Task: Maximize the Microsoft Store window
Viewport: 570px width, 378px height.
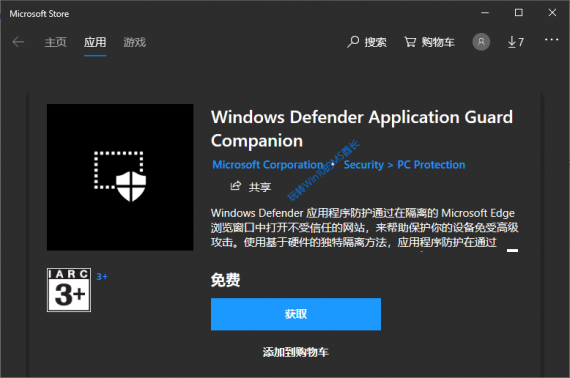Action: (x=519, y=13)
